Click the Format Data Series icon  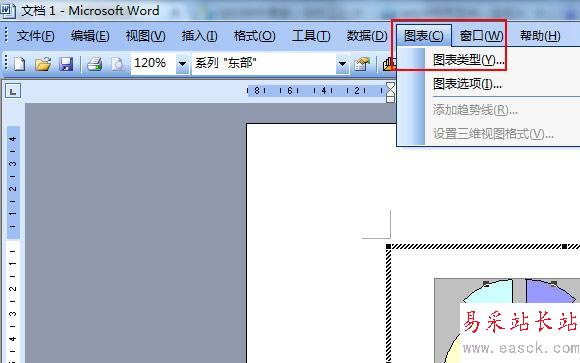tap(362, 64)
